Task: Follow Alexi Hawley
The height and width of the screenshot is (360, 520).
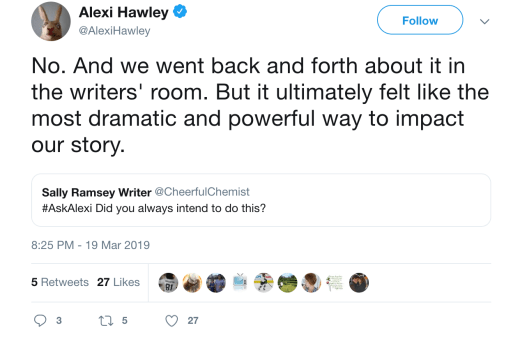Action: tap(420, 20)
